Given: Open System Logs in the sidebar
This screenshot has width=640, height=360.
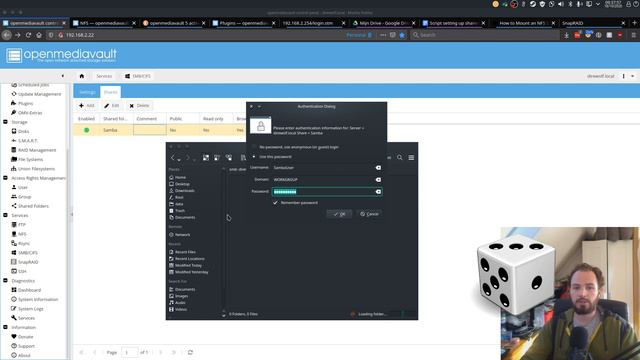Looking at the screenshot, I should pyautogui.click(x=30, y=309).
